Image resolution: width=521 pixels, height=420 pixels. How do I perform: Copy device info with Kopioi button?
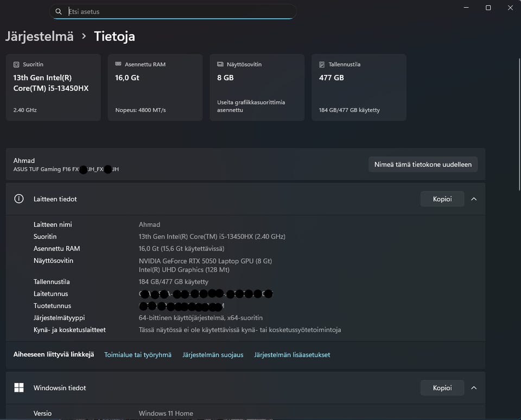pos(442,199)
